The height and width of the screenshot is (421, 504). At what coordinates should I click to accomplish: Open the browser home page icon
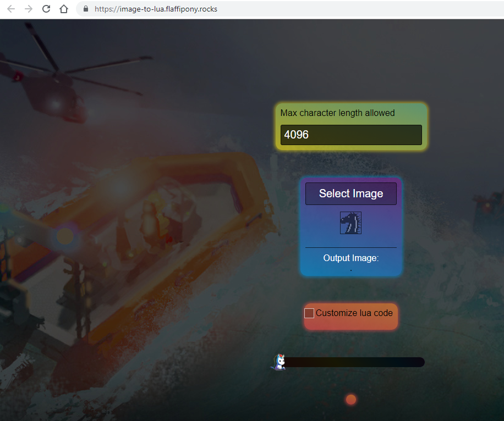coord(64,9)
